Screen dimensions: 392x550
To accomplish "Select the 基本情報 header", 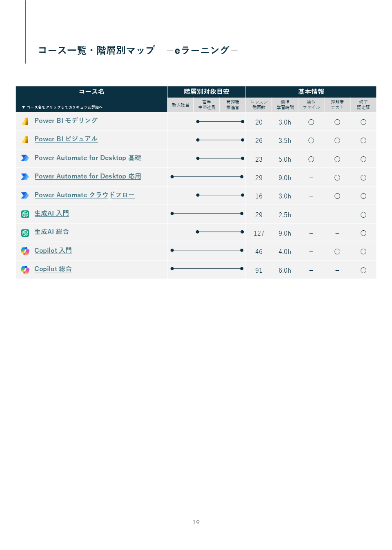I will coord(311,92).
